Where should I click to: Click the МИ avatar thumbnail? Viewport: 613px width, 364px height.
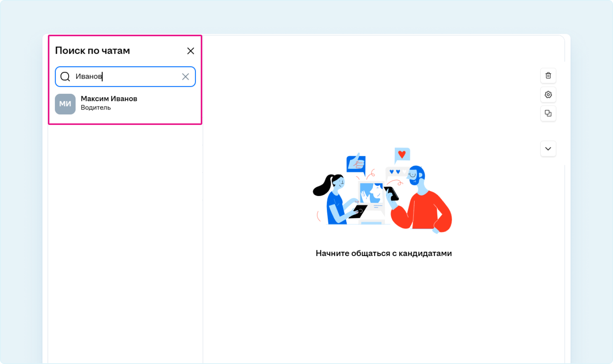[x=65, y=104]
